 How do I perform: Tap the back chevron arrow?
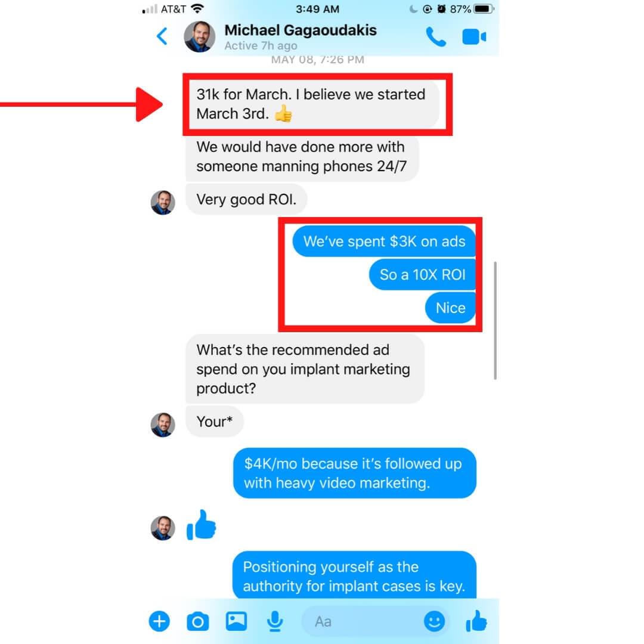pyautogui.click(x=162, y=36)
